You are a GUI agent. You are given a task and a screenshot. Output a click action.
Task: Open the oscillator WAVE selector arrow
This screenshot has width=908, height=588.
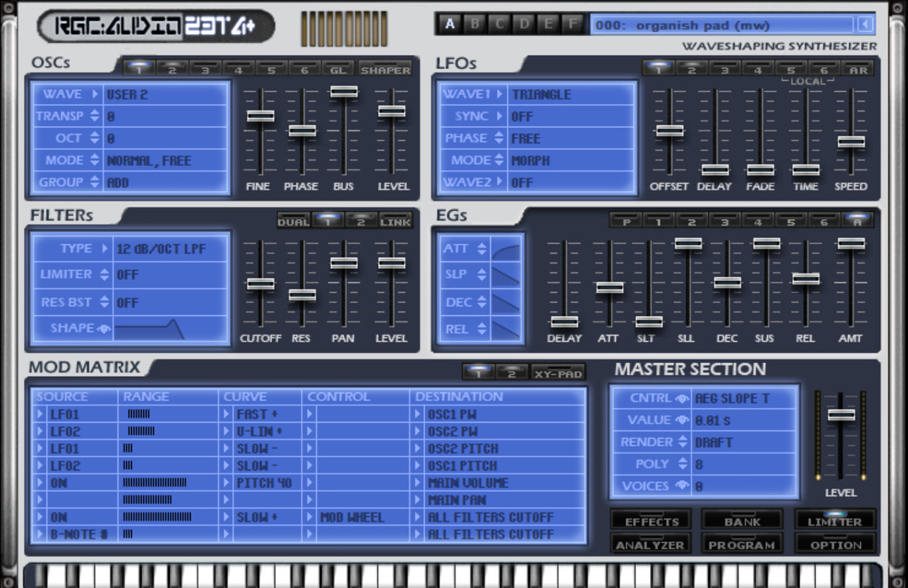click(x=95, y=94)
